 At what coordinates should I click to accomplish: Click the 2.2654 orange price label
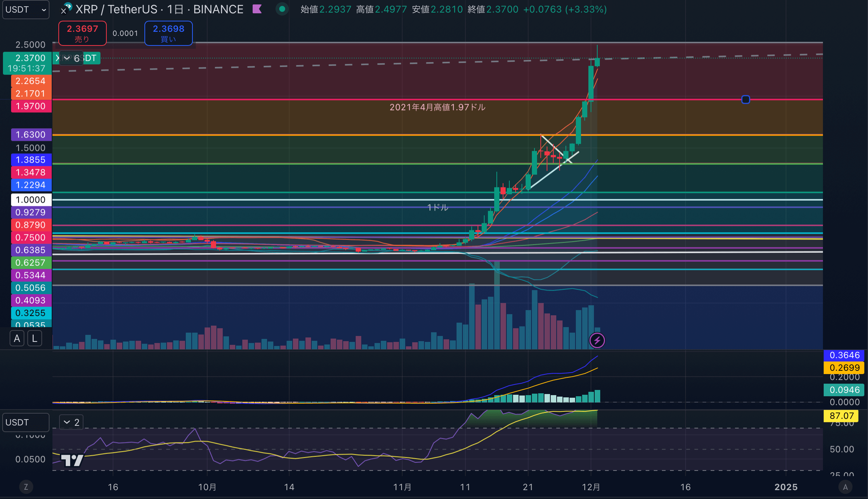click(31, 81)
